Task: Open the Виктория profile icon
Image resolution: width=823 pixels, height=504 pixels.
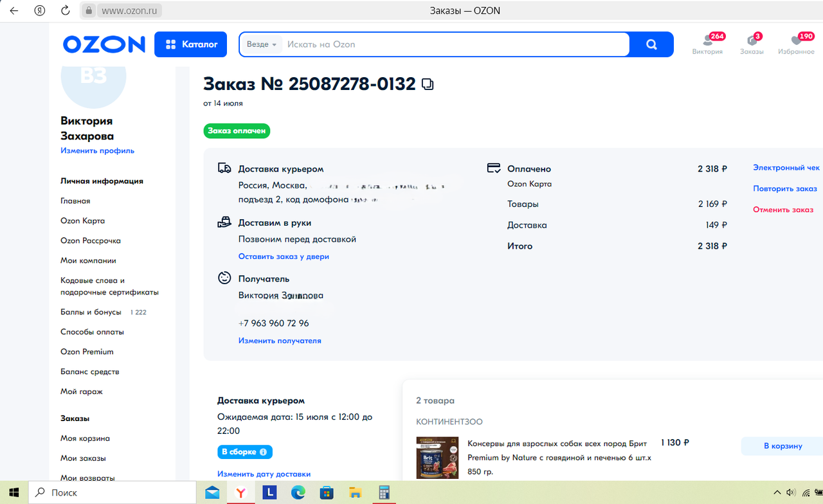Action: [x=707, y=44]
